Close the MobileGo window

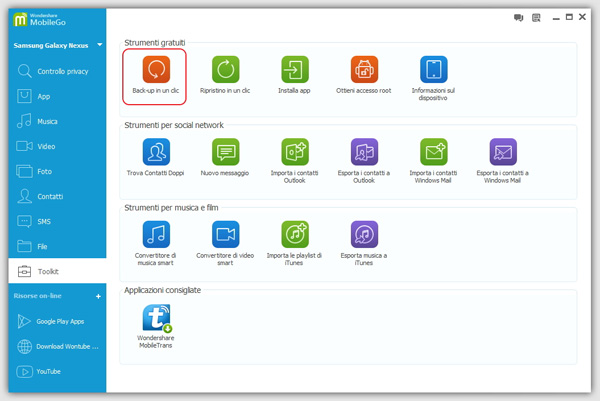point(582,17)
